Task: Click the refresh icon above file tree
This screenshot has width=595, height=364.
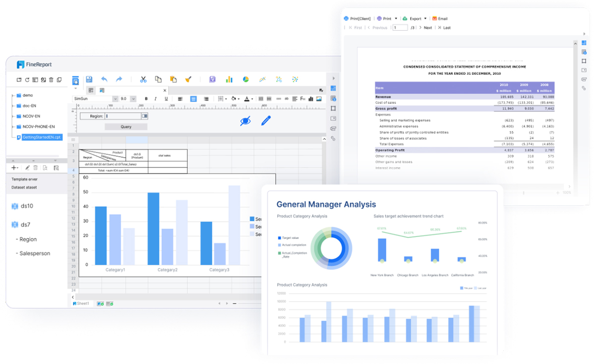Action: pyautogui.click(x=27, y=80)
